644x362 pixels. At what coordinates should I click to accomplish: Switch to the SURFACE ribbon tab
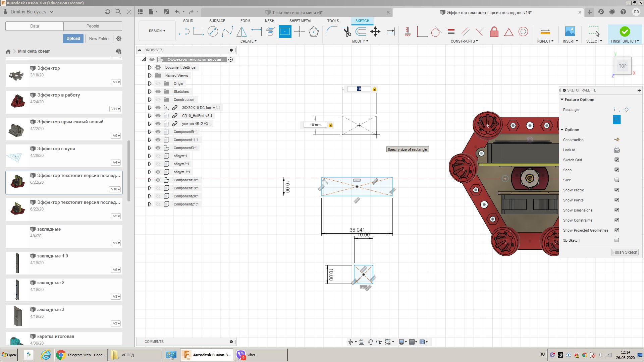217,21
